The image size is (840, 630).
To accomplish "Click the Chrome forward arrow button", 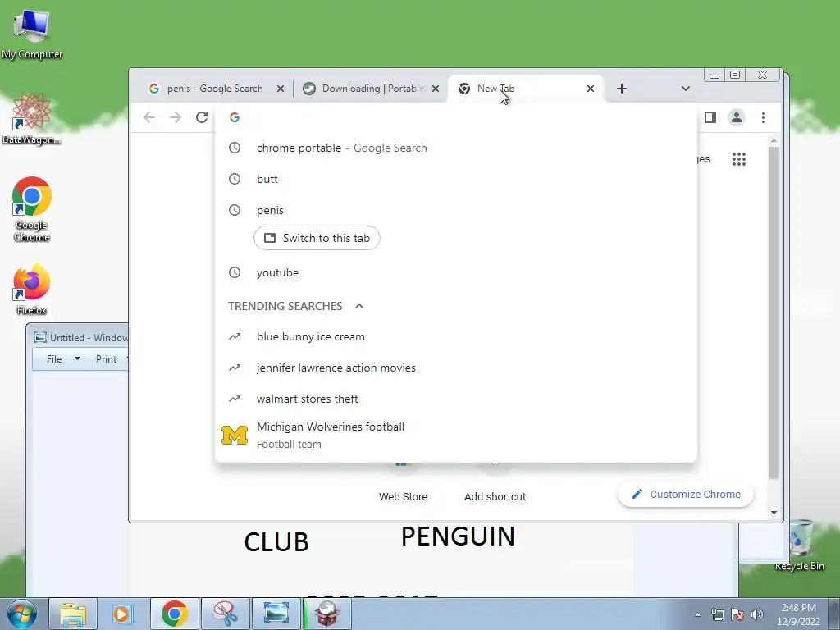I will tap(176, 117).
